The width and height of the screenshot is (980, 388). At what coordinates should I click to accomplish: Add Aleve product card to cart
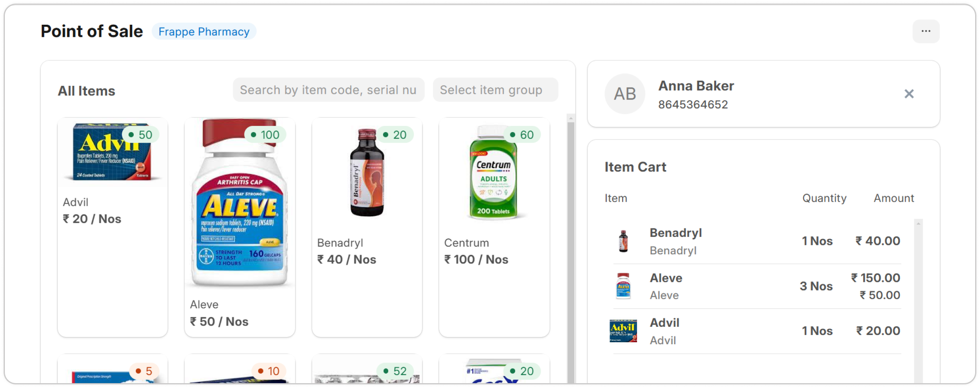[x=240, y=227]
